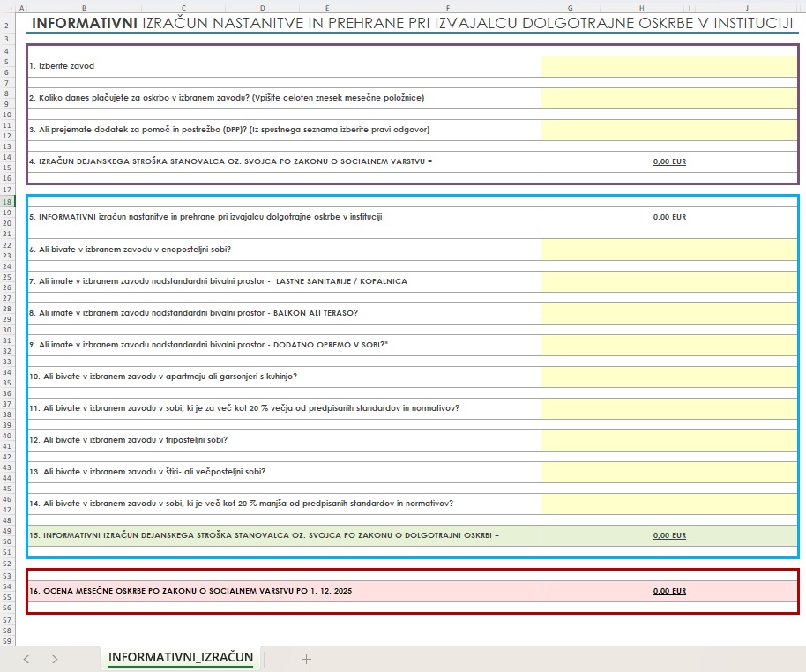This screenshot has height=672, width=806.
Task: Open the INFORMATIVNI_IZRAČUN sheet tab
Action: [181, 658]
